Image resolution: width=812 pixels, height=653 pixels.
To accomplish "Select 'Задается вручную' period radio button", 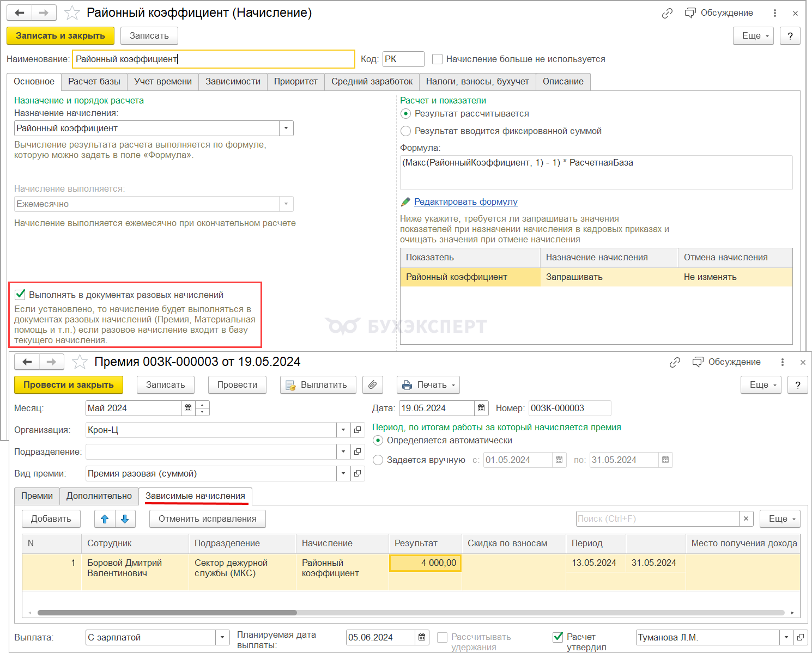I will [378, 460].
